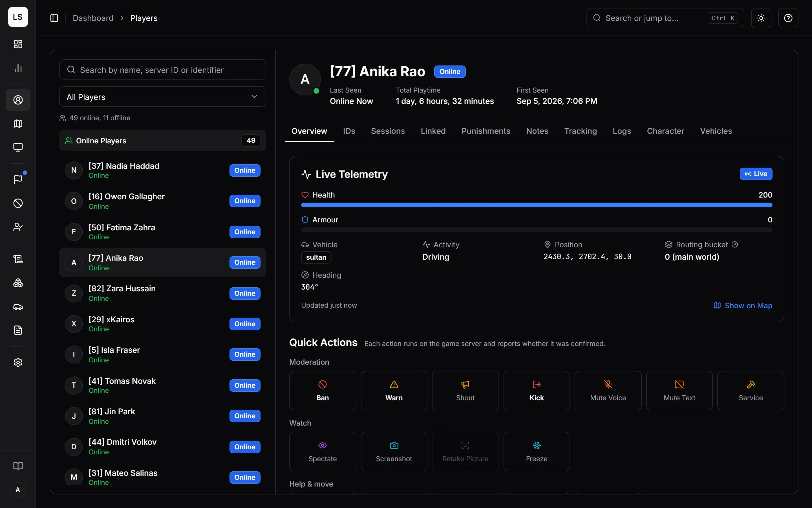Take a Screenshot of the player
This screenshot has width=812, height=508.
click(x=394, y=452)
